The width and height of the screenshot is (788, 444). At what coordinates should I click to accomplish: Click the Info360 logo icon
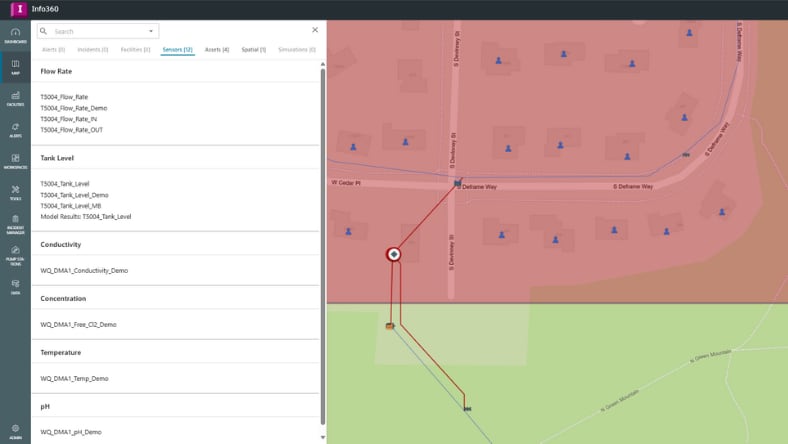pyautogui.click(x=19, y=9)
